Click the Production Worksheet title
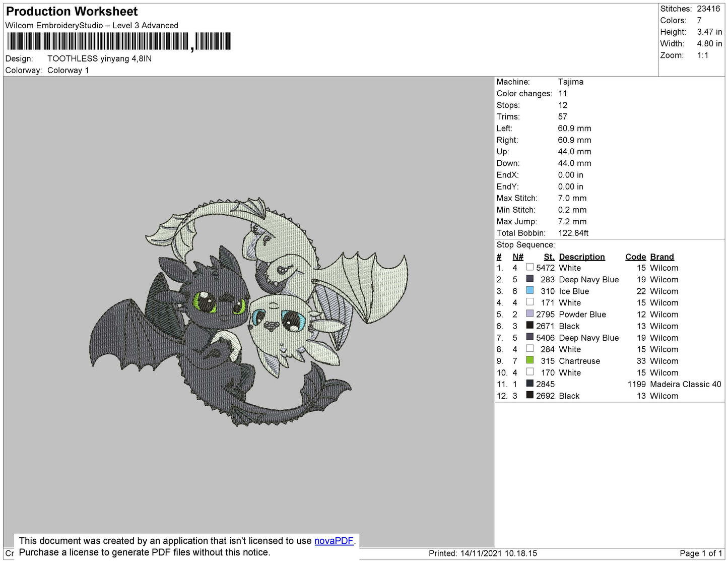Screen dimensions: 728x563 point(72,11)
